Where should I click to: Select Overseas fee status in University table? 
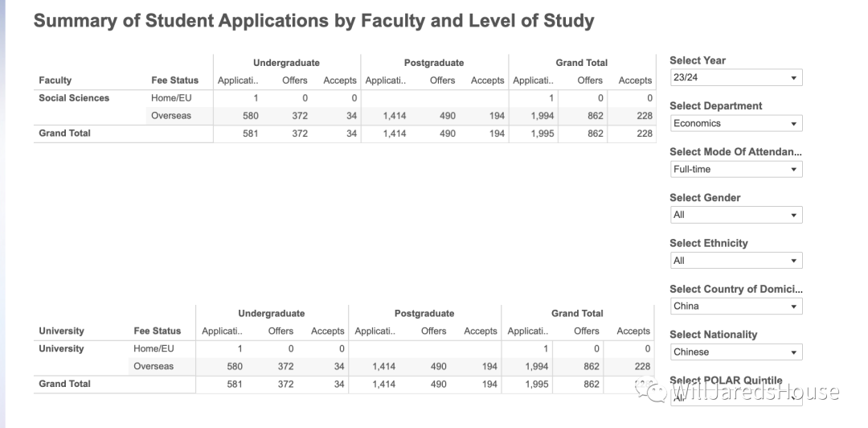(154, 366)
